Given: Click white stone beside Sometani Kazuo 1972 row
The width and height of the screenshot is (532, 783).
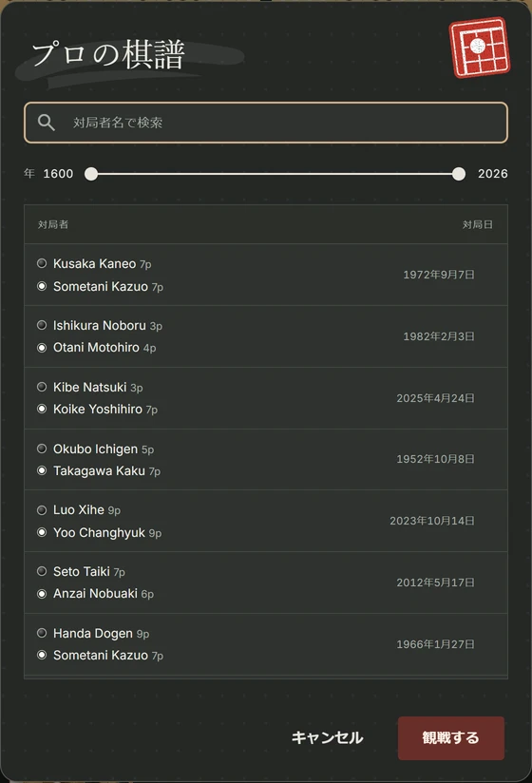Looking at the screenshot, I should (x=42, y=286).
